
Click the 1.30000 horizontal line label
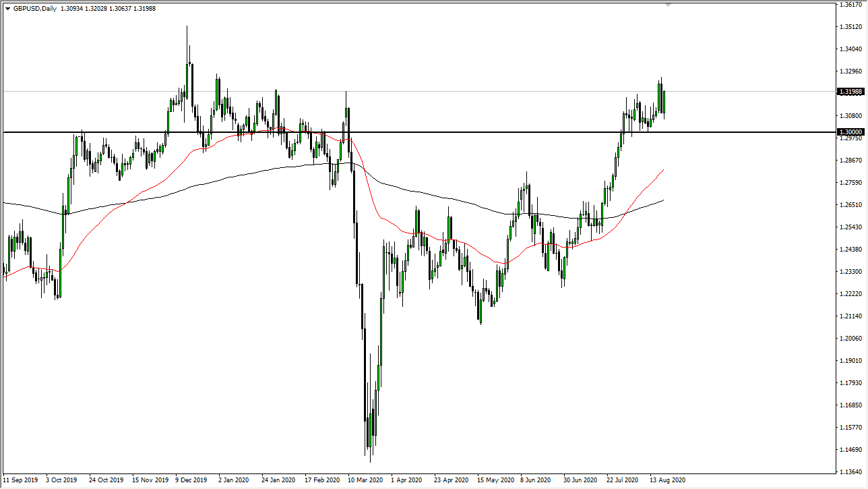click(849, 132)
